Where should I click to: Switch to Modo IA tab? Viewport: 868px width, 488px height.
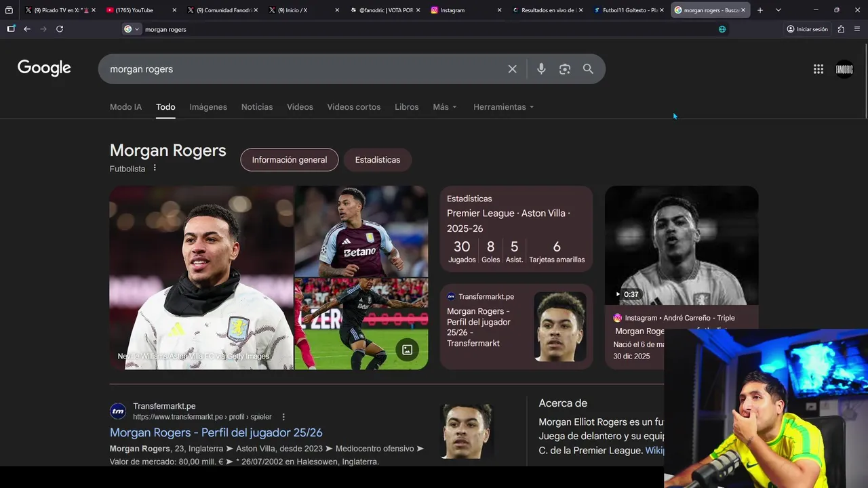coord(126,107)
